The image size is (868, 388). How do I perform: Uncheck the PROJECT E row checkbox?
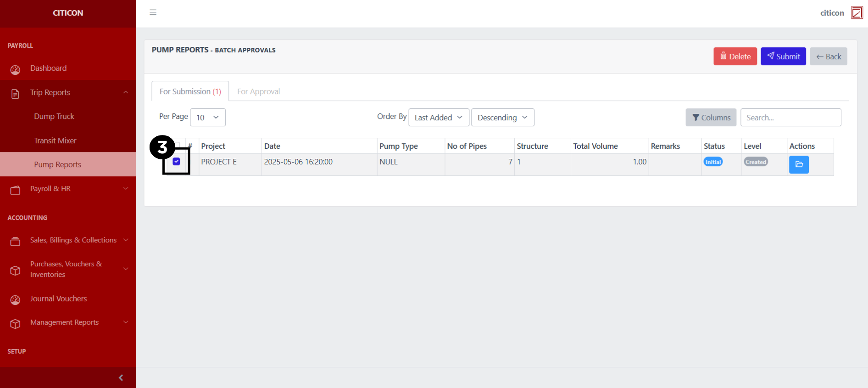tap(176, 162)
